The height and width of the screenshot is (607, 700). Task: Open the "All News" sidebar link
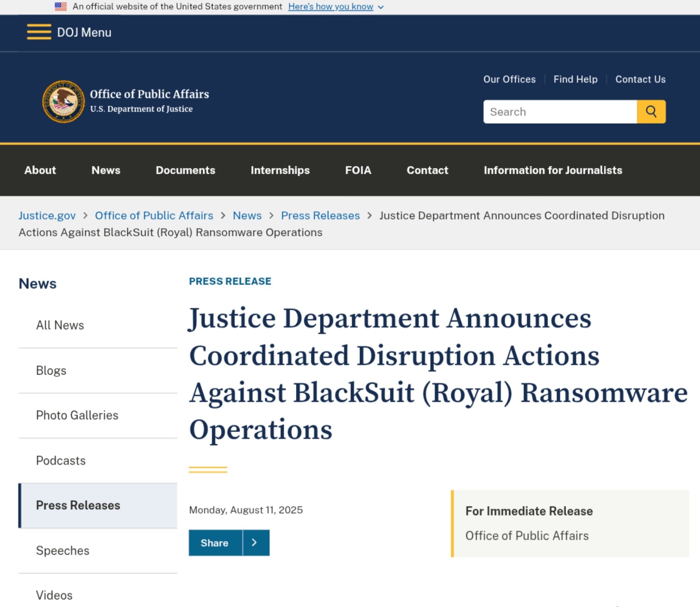pos(60,325)
